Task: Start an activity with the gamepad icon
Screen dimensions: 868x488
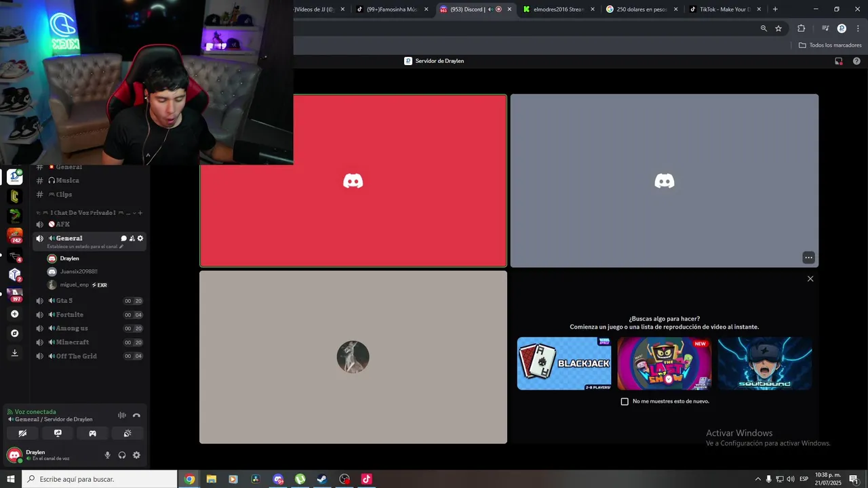Action: click(x=93, y=433)
